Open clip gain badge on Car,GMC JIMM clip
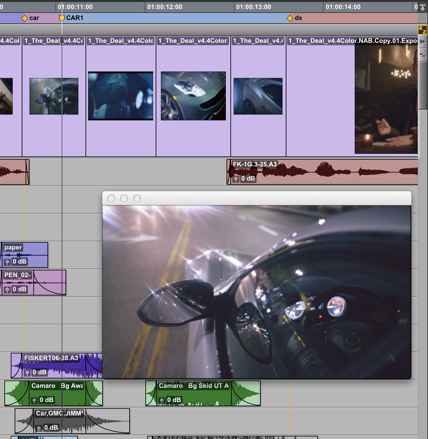 [47, 427]
